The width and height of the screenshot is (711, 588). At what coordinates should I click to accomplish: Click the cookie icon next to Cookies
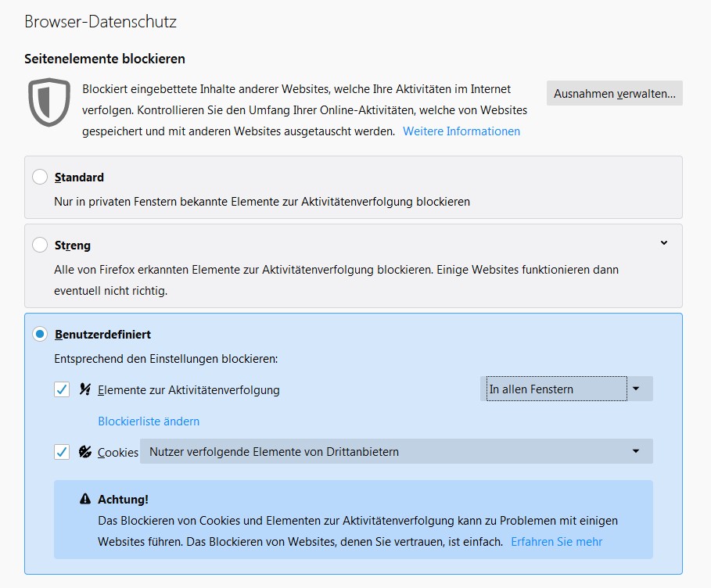85,452
